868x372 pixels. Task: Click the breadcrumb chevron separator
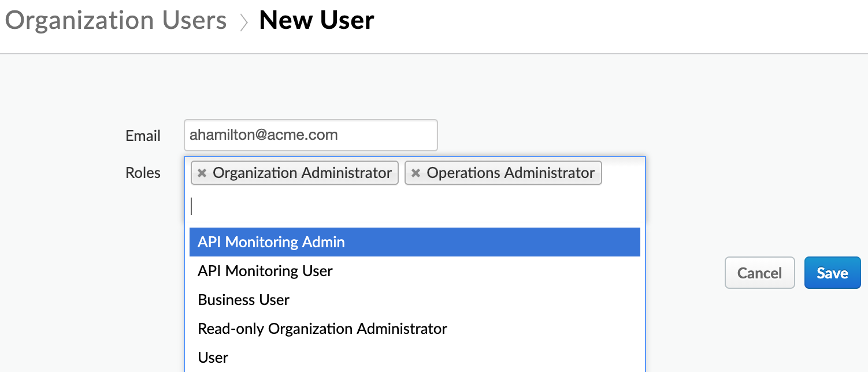click(244, 20)
